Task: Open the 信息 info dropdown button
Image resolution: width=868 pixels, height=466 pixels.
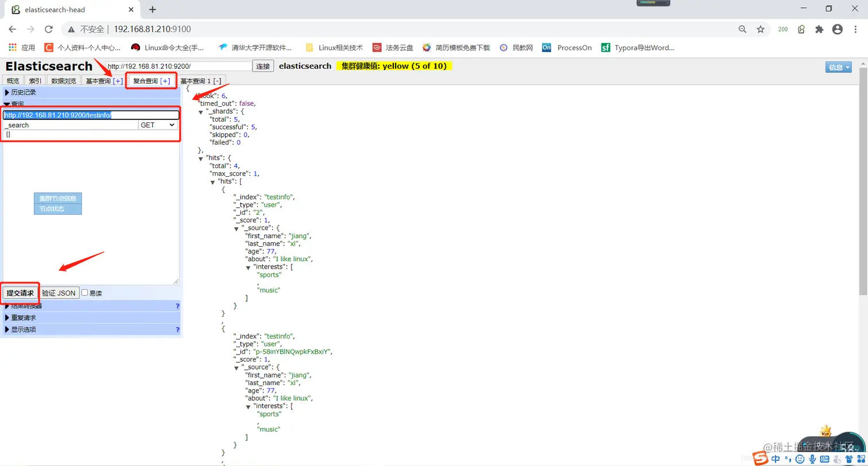Action: 839,67
